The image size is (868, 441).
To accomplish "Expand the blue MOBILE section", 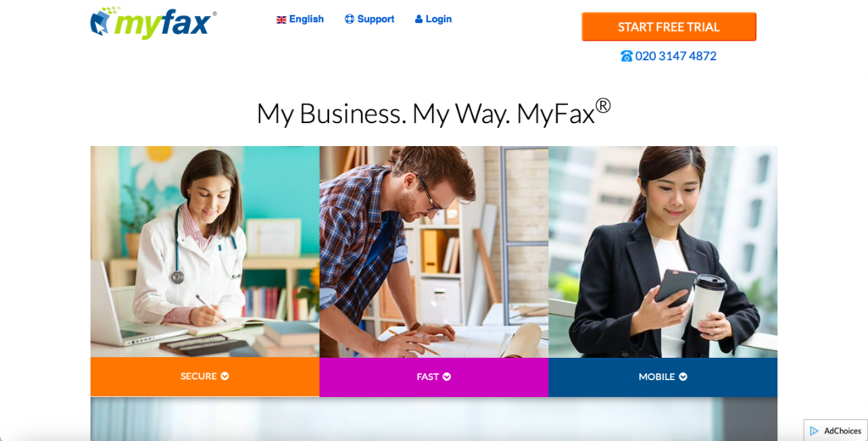I will click(x=663, y=377).
